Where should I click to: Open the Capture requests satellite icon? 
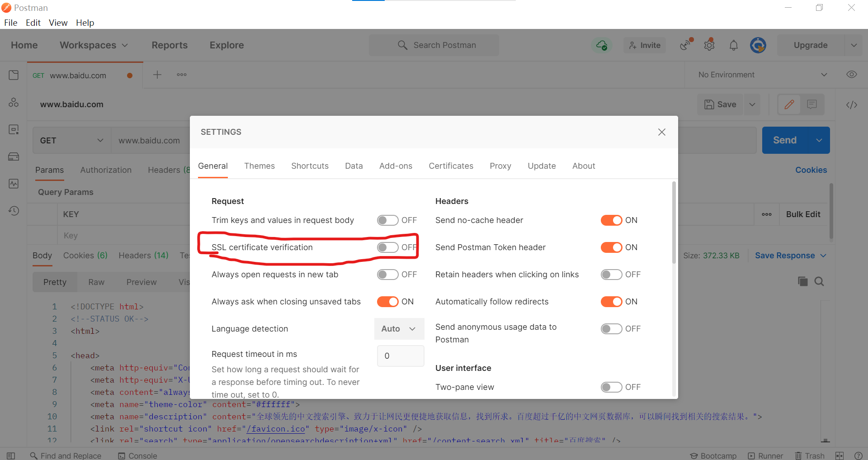pyautogui.click(x=685, y=45)
